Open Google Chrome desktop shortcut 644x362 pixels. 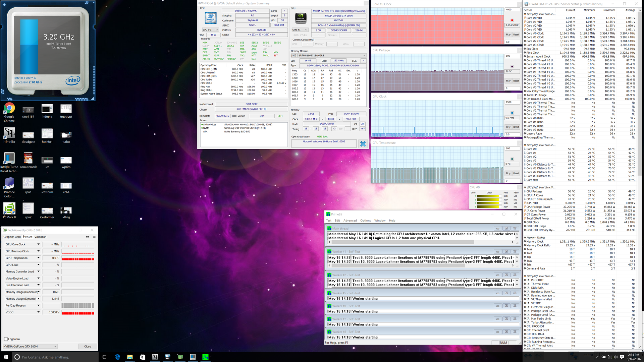pos(9,112)
